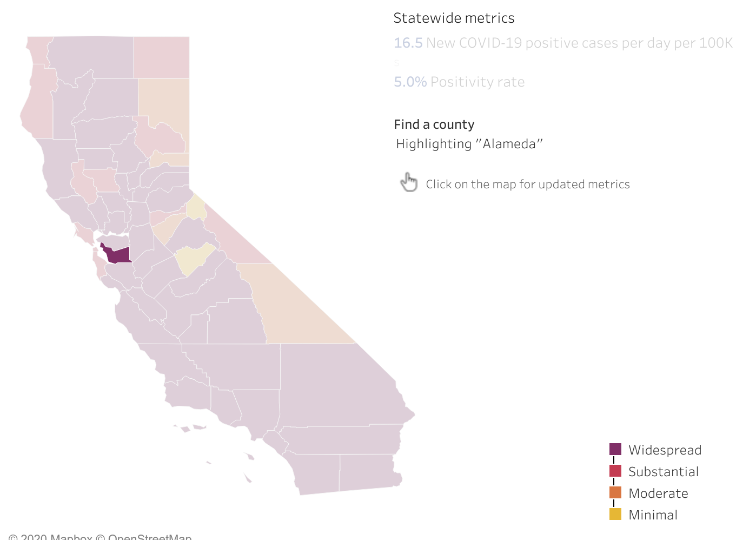The width and height of the screenshot is (756, 540).
Task: Click pale yellow Mariposa County in central California
Action: (194, 259)
